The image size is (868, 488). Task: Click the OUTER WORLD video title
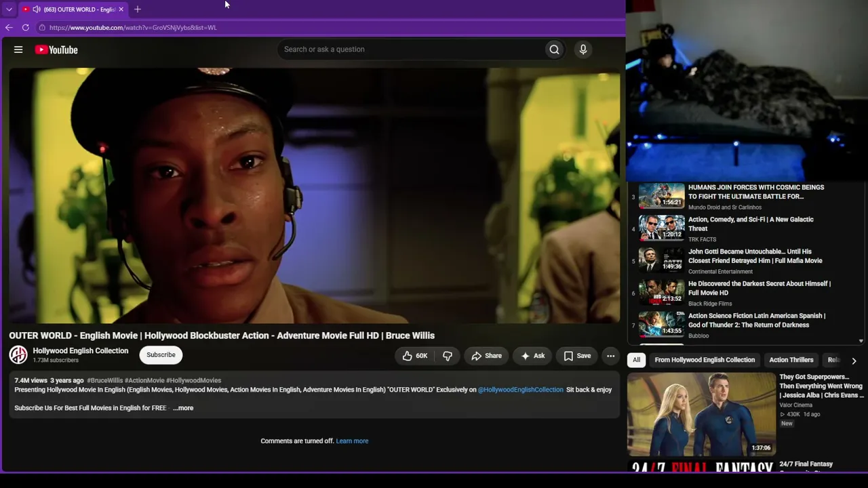click(x=222, y=335)
